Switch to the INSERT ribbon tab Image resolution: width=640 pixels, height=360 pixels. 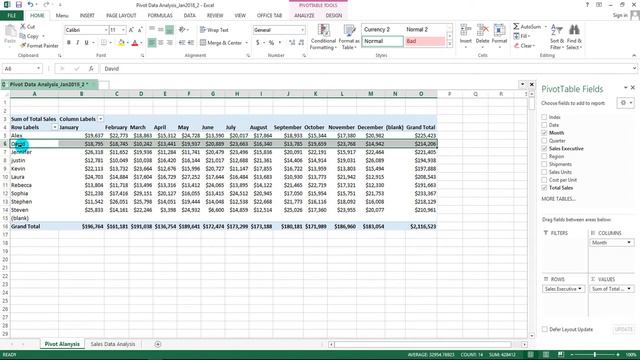pos(87,16)
